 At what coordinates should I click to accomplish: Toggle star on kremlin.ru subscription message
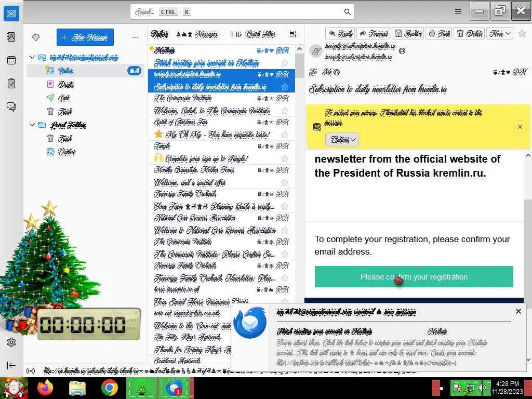click(285, 87)
